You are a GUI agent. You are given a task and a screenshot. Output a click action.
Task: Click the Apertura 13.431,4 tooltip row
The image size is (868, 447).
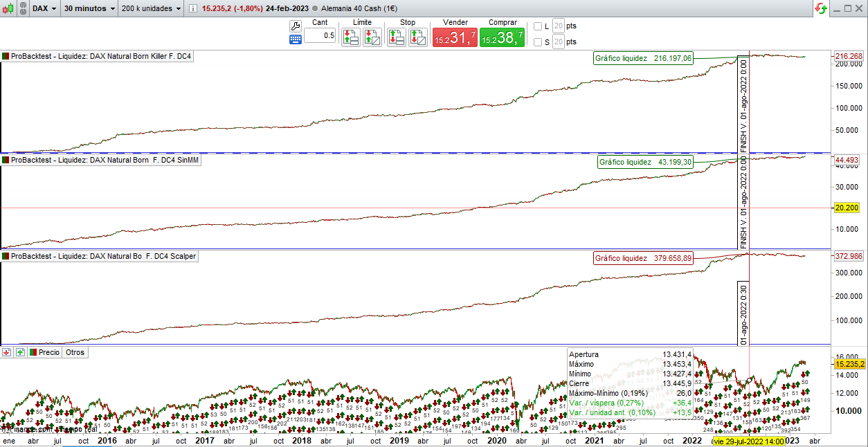point(629,354)
